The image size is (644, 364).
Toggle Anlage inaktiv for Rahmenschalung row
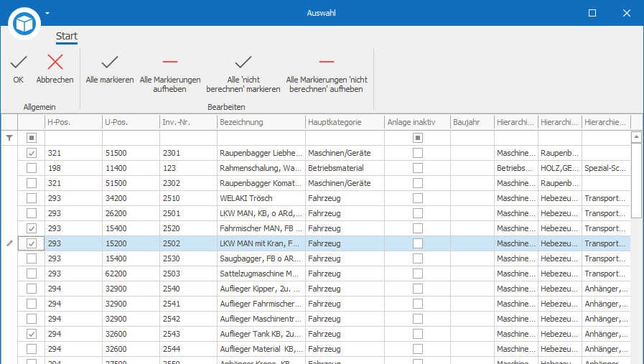pos(418,168)
